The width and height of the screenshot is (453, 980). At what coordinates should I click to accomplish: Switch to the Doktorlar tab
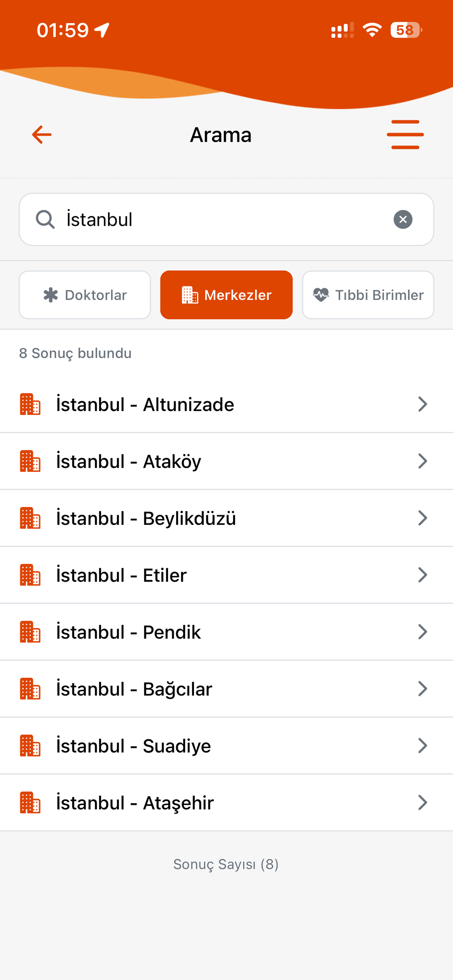pyautogui.click(x=85, y=295)
